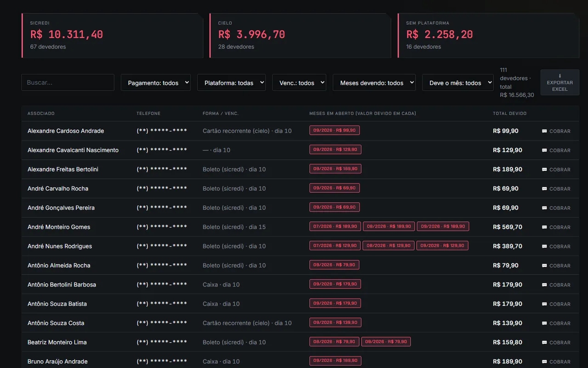Select name Alexandre Freitas Bertolini
Viewport: 588px width, 368px height.
(x=63, y=169)
